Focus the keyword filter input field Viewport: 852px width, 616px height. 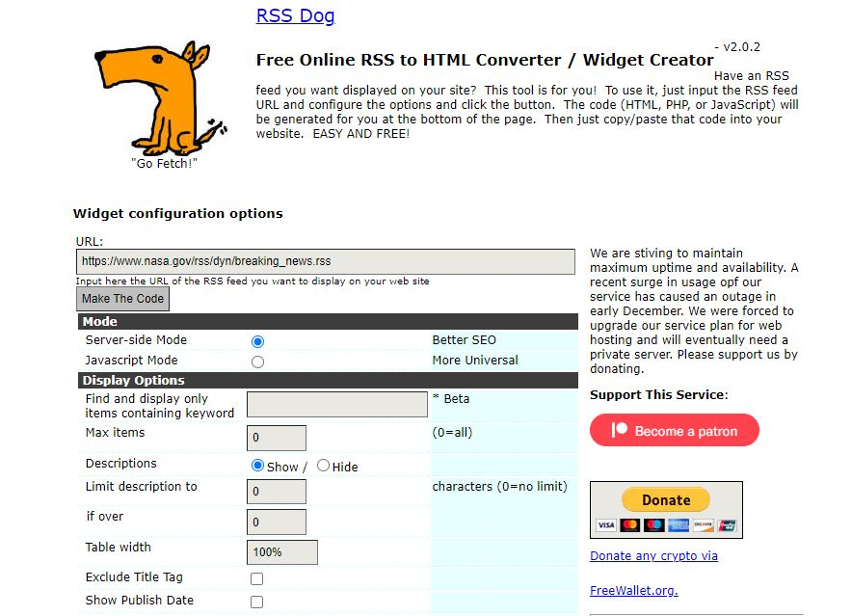point(337,405)
